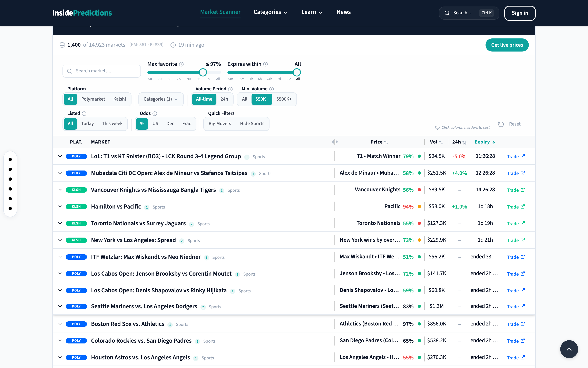This screenshot has height=368, width=588.
Task: Expand the Vancouver Knights vs Mississauga row
Action: 60,190
